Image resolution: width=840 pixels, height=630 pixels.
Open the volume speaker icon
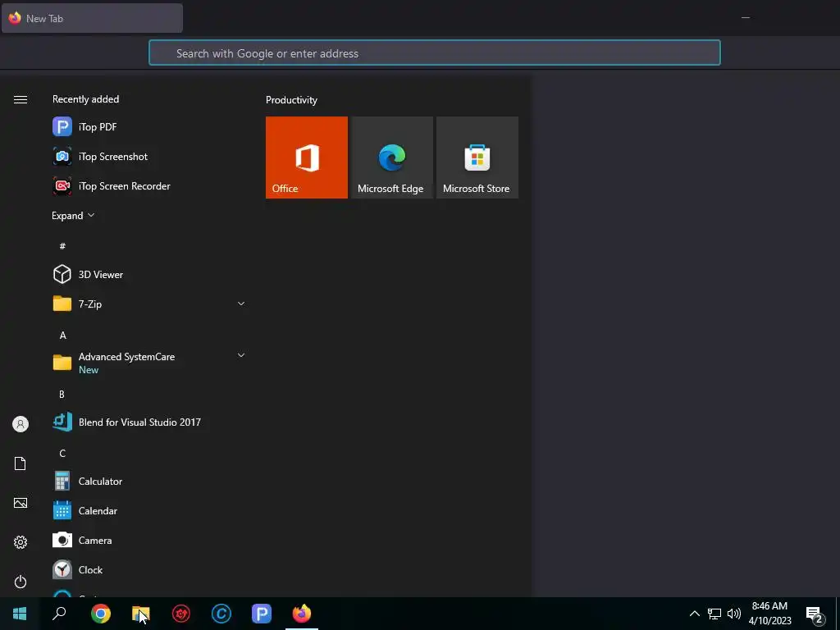734,614
